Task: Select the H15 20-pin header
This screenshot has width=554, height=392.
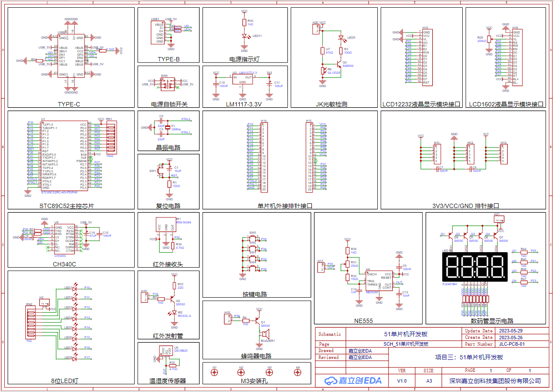Action: coord(309,157)
